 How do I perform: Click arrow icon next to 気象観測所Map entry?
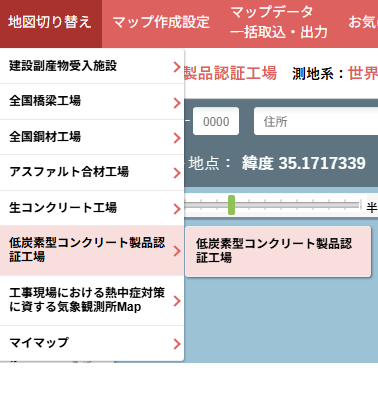pos(177,301)
